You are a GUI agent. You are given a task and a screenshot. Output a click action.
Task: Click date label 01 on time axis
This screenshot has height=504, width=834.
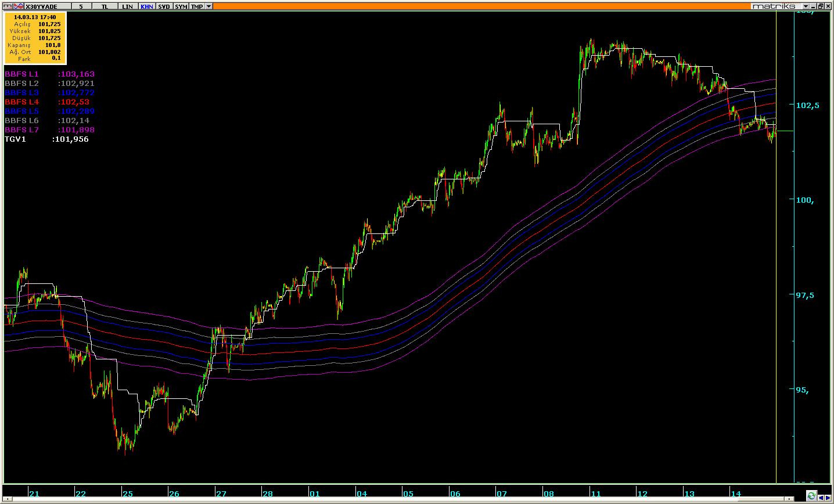tap(314, 494)
